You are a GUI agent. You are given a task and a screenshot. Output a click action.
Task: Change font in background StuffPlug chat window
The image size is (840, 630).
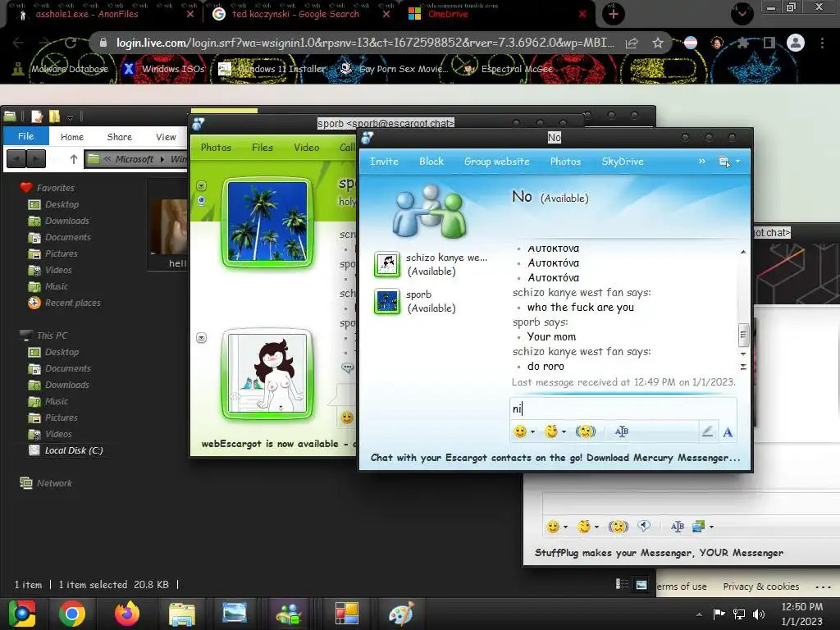(677, 527)
